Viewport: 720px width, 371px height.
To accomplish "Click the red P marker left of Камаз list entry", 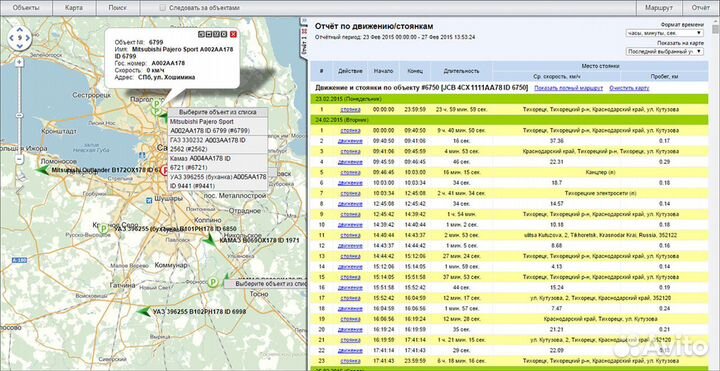I will pos(165,171).
